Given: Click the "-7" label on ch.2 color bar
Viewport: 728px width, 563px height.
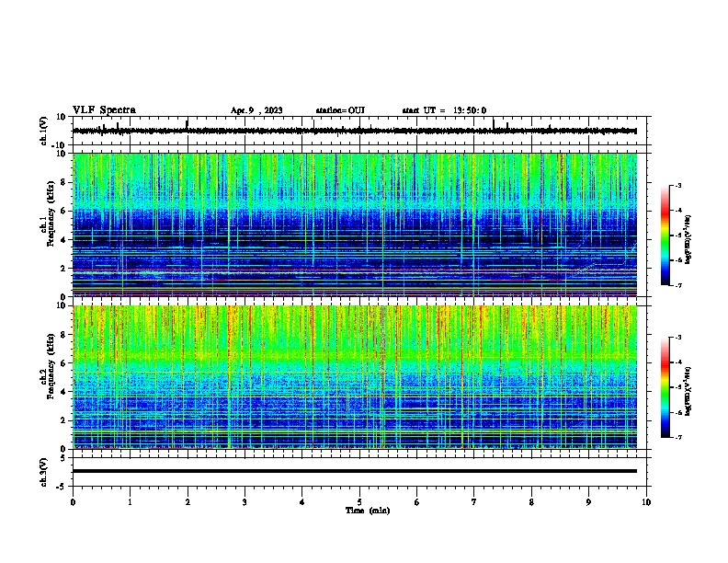Looking at the screenshot, I should click(x=677, y=437).
